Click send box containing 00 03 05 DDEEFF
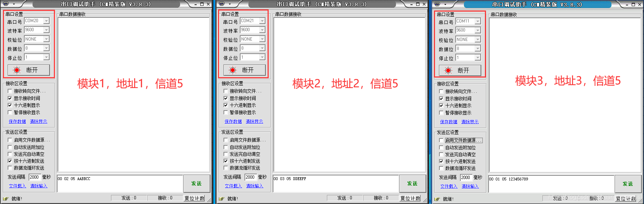Viewport: 644px width, 204px height. point(336,184)
